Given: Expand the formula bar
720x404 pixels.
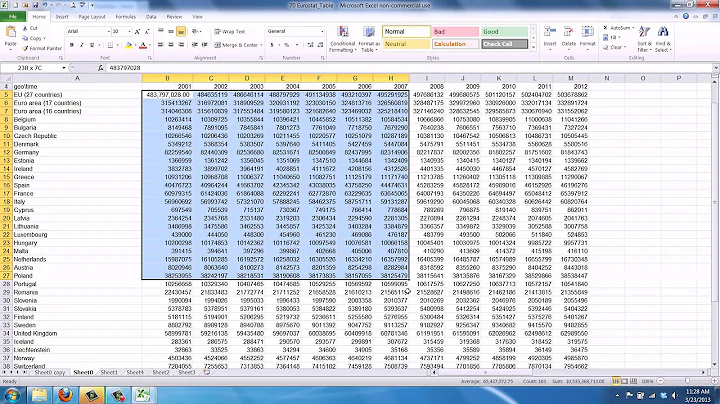Looking at the screenshot, I should click(715, 68).
